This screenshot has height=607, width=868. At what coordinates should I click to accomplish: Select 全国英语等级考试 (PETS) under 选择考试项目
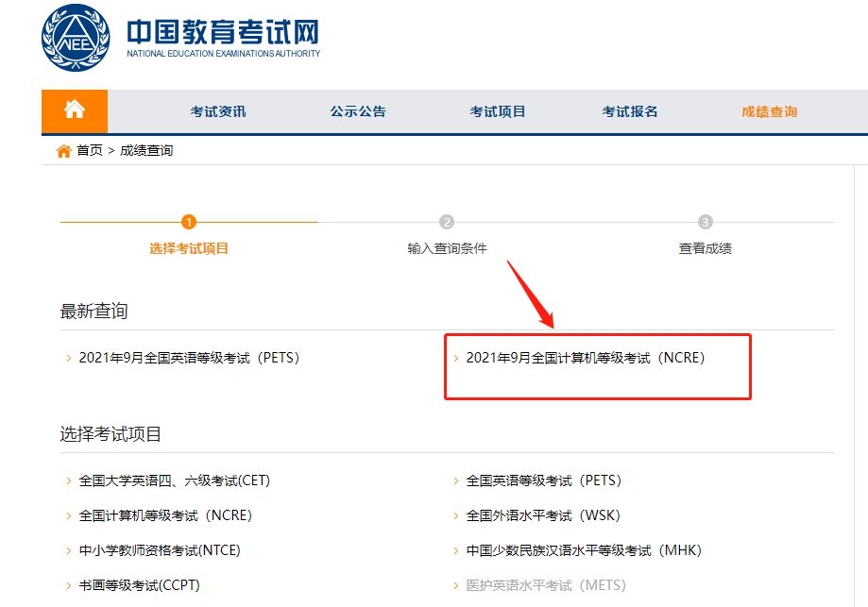click(x=544, y=481)
